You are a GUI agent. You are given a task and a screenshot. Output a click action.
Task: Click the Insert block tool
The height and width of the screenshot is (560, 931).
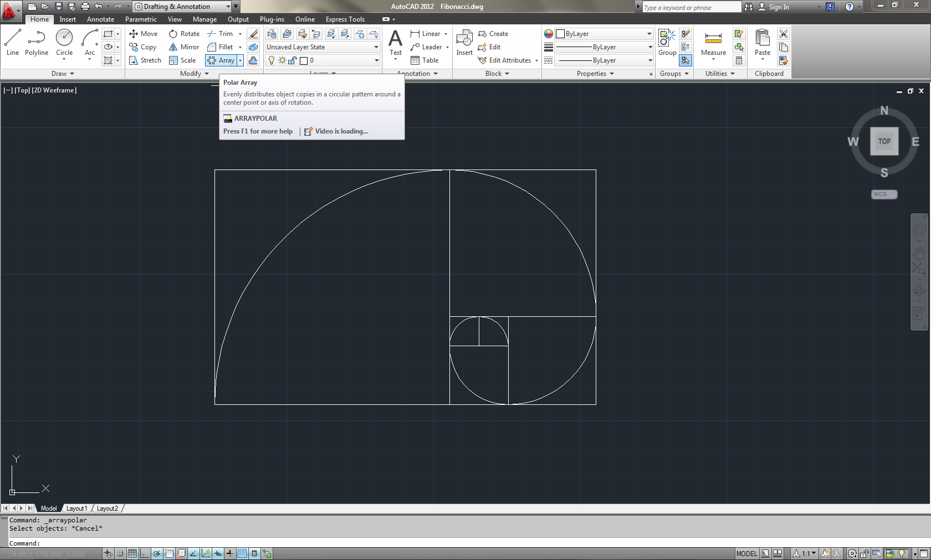(464, 43)
